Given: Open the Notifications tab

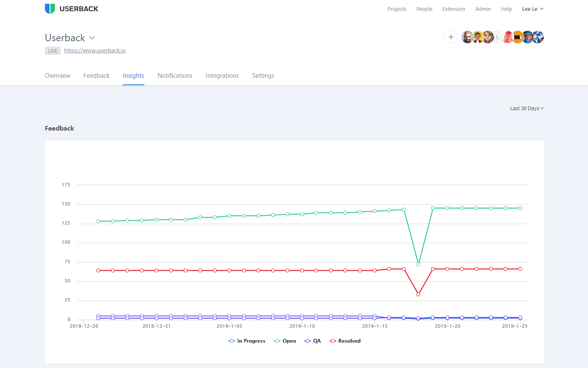Looking at the screenshot, I should click(175, 76).
